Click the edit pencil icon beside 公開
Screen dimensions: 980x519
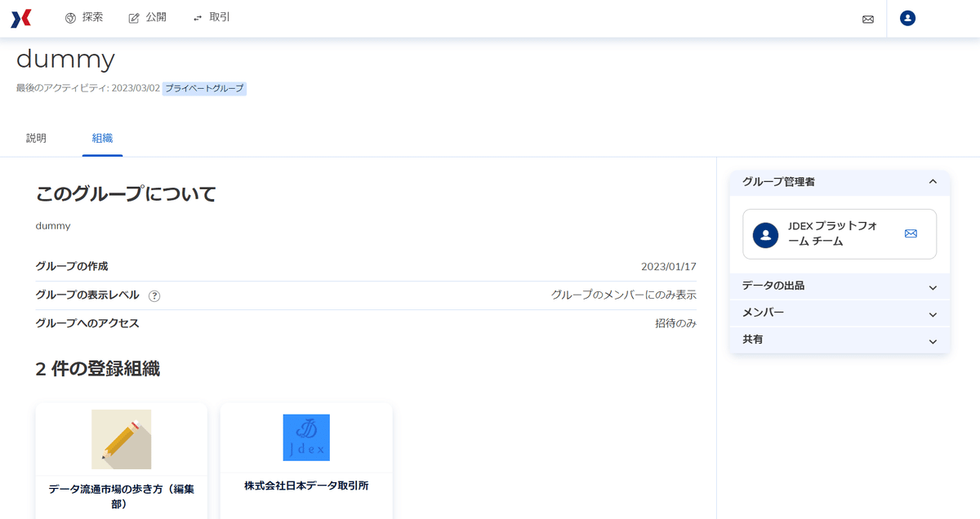click(x=134, y=18)
